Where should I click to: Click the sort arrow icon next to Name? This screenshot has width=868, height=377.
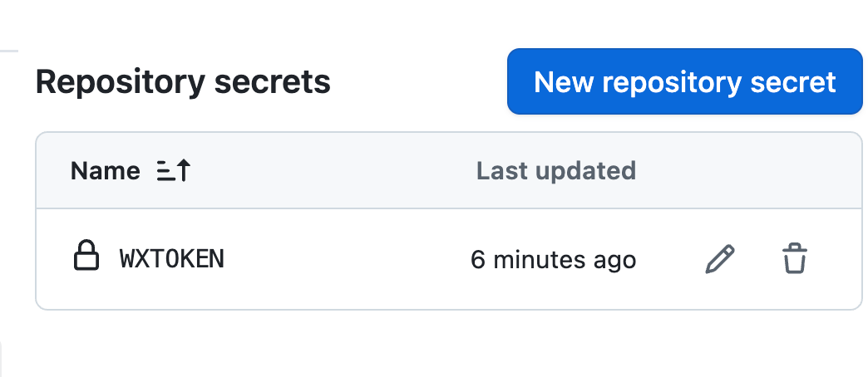pyautogui.click(x=174, y=171)
